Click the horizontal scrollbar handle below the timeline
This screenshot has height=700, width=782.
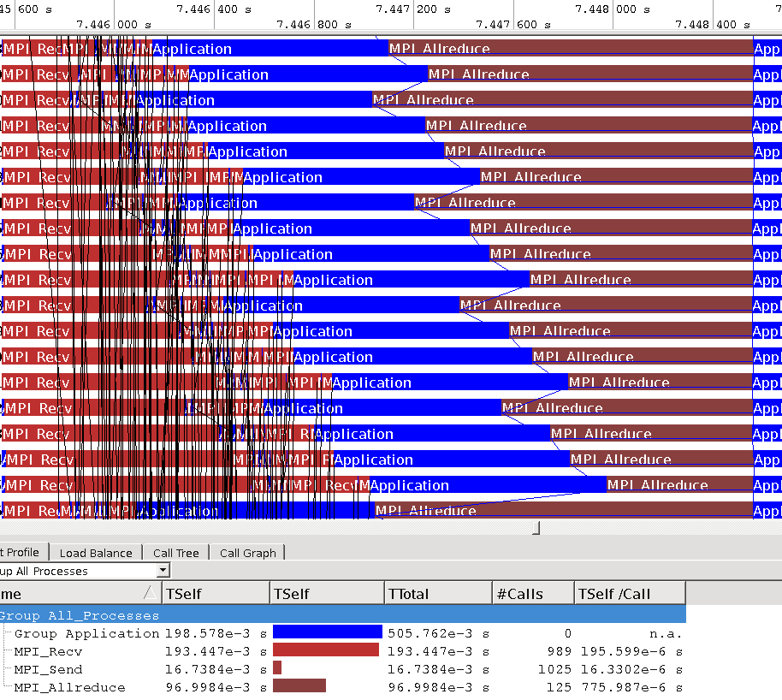[x=536, y=528]
